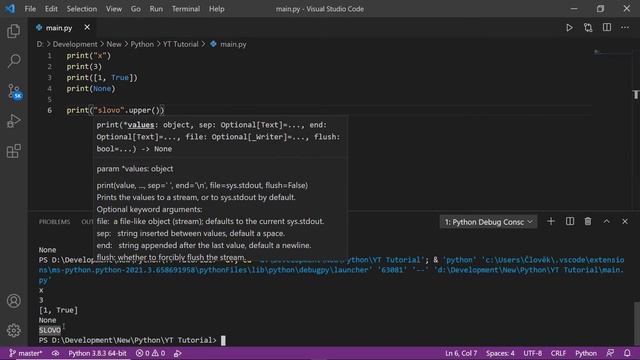Change indentation Spaces: 4 setting

pos(500,353)
